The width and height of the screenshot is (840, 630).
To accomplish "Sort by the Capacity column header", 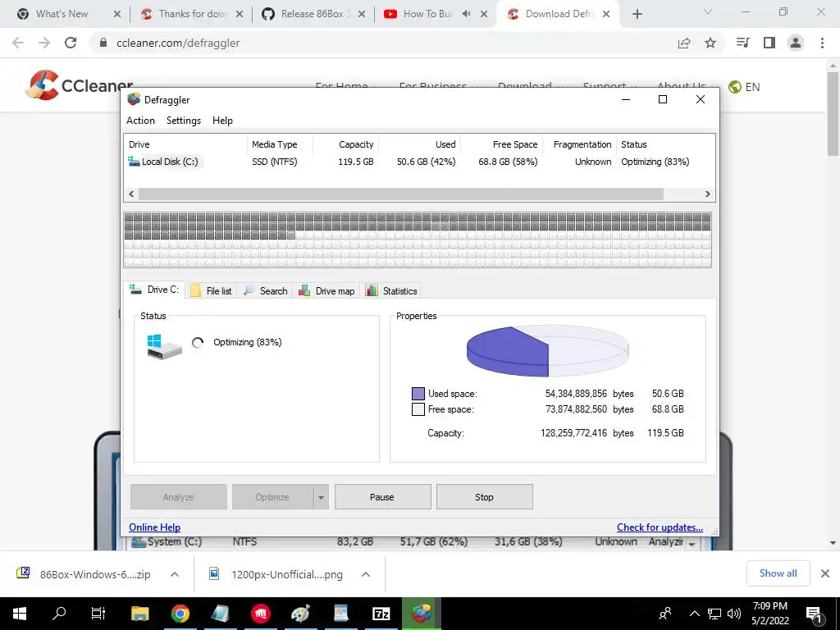I will click(345, 144).
